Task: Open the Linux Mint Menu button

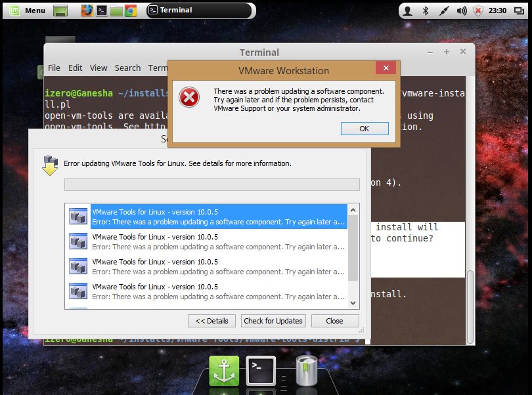Action: [27, 10]
